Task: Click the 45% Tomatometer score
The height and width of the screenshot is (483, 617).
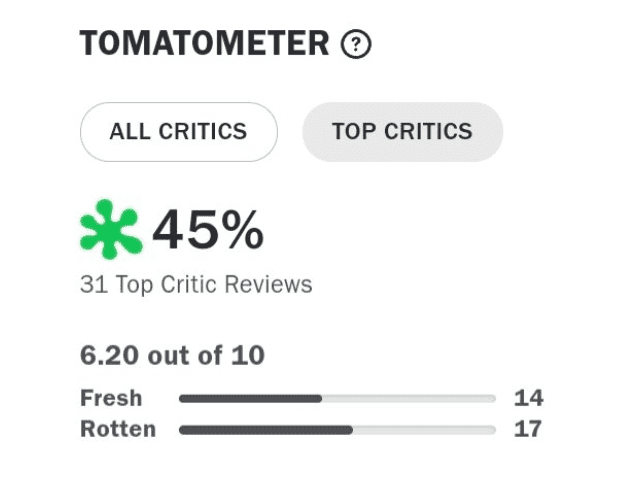Action: [x=208, y=231]
